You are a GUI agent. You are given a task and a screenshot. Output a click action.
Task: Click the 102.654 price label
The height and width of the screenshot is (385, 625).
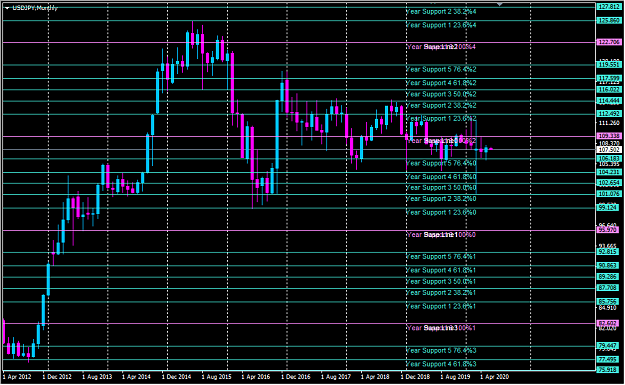[609, 183]
